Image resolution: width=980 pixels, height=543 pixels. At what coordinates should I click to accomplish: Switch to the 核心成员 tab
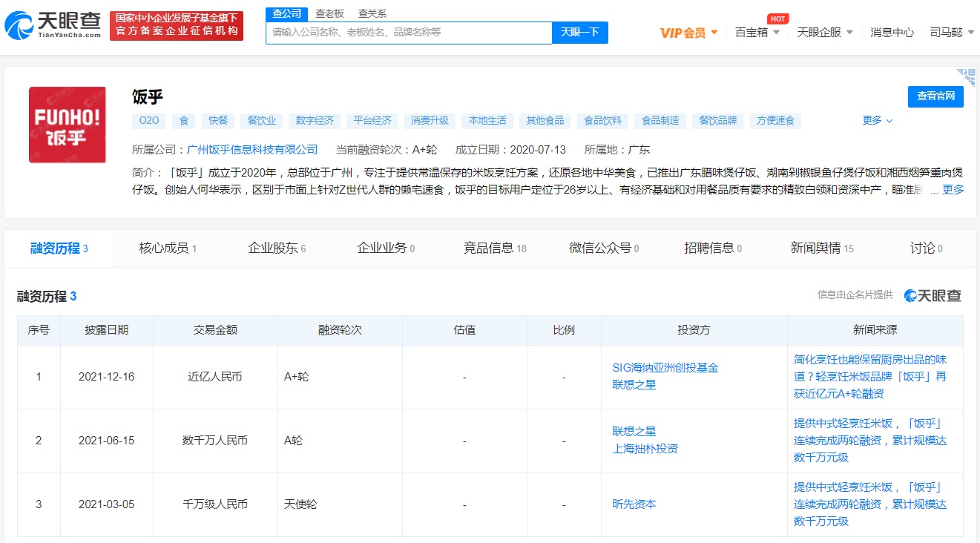coord(168,249)
